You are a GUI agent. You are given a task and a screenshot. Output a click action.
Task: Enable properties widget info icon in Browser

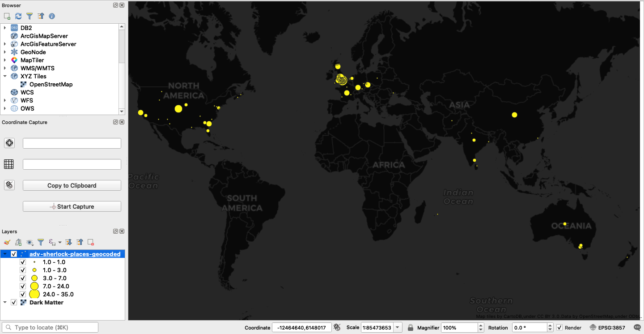pos(52,16)
